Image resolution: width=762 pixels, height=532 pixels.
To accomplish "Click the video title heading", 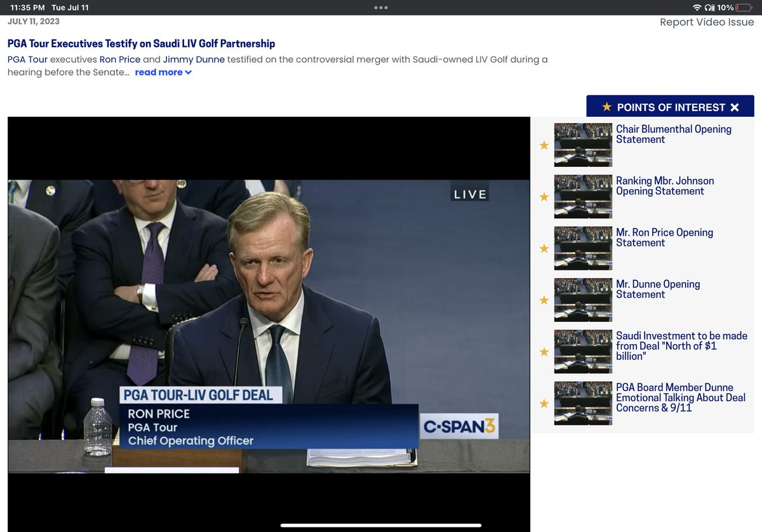I will tap(141, 44).
